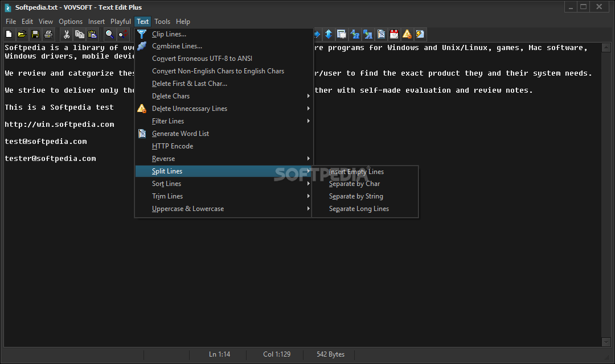Viewport: 615px width, 364px height.
Task: Open the Tools menu
Action: click(x=162, y=22)
